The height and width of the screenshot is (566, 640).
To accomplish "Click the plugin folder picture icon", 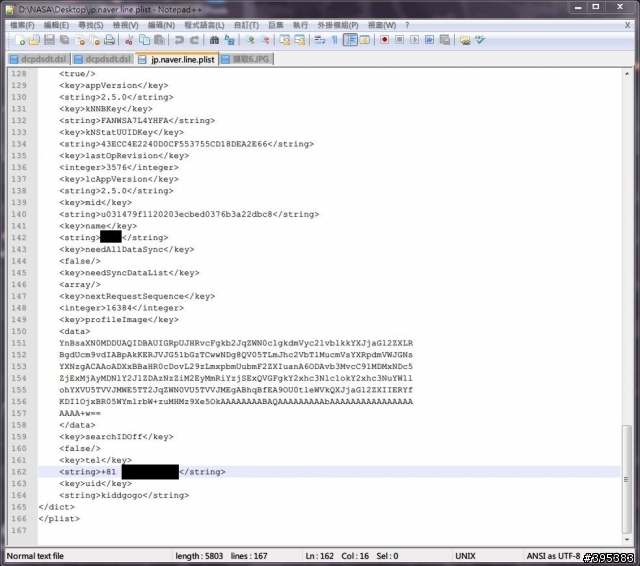I will (x=465, y=40).
